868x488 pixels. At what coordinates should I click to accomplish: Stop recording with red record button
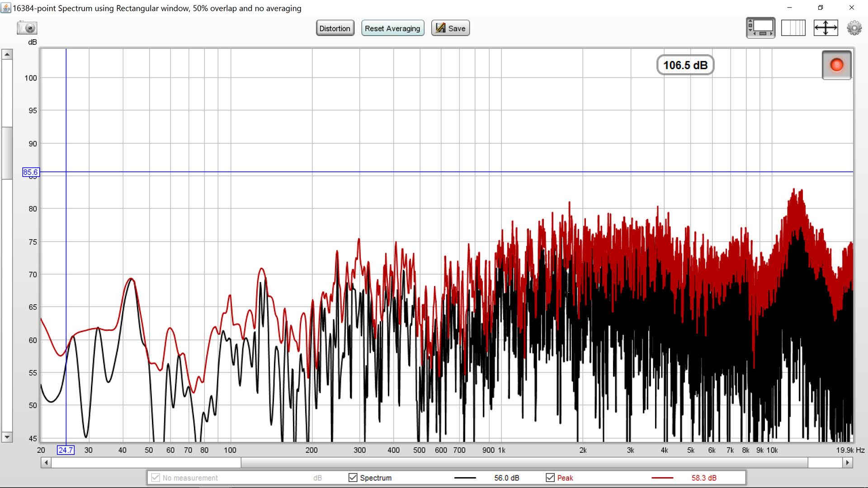tap(836, 65)
